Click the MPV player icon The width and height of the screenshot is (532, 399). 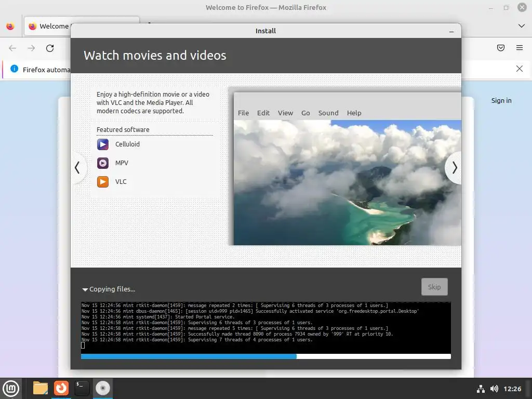[x=103, y=163]
